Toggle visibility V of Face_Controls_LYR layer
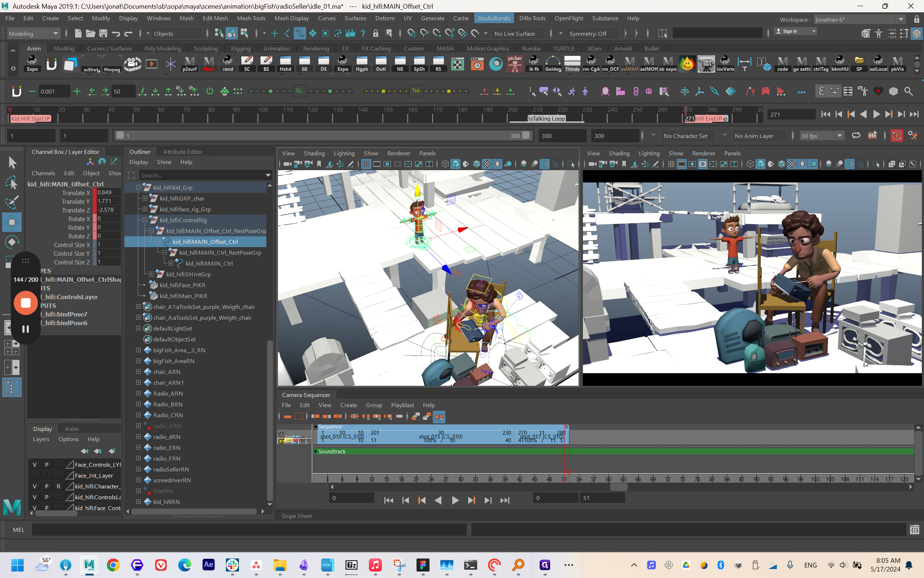Screen dimensions: 924x578 [x=35, y=465]
